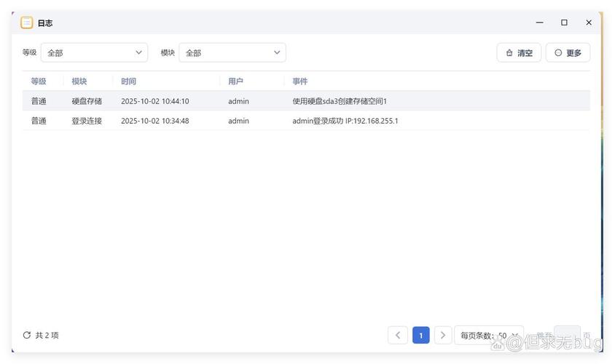Go to the next page arrow

coord(443,336)
